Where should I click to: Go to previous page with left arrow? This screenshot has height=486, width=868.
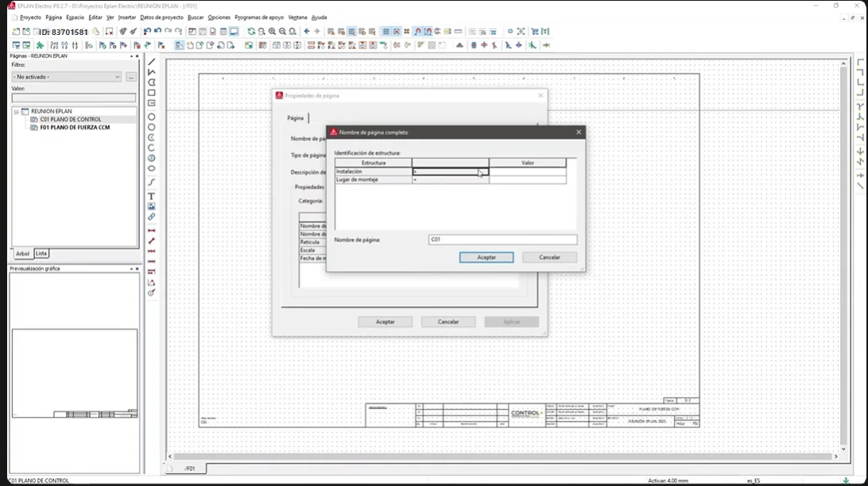pyautogui.click(x=307, y=32)
